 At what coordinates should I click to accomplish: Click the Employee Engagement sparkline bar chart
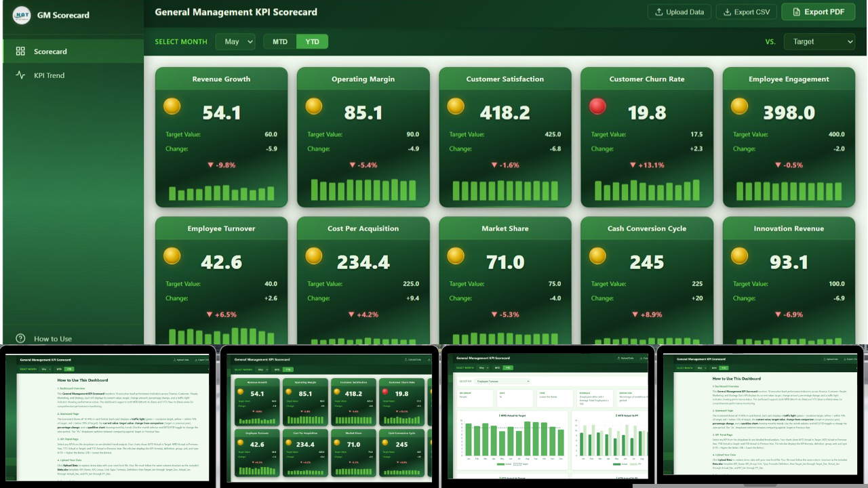point(788,191)
